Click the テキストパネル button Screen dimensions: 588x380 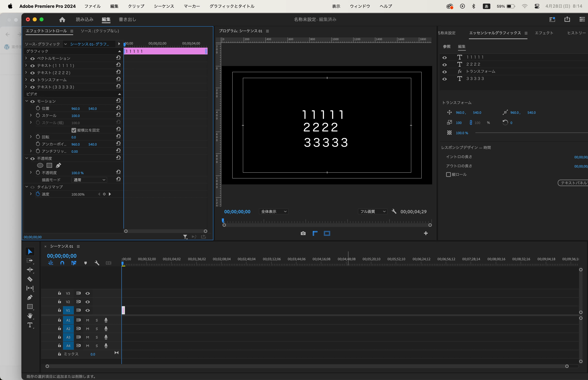(x=573, y=183)
